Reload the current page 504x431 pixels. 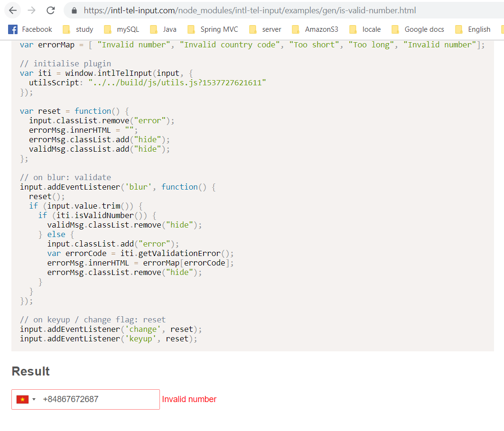[50, 10]
